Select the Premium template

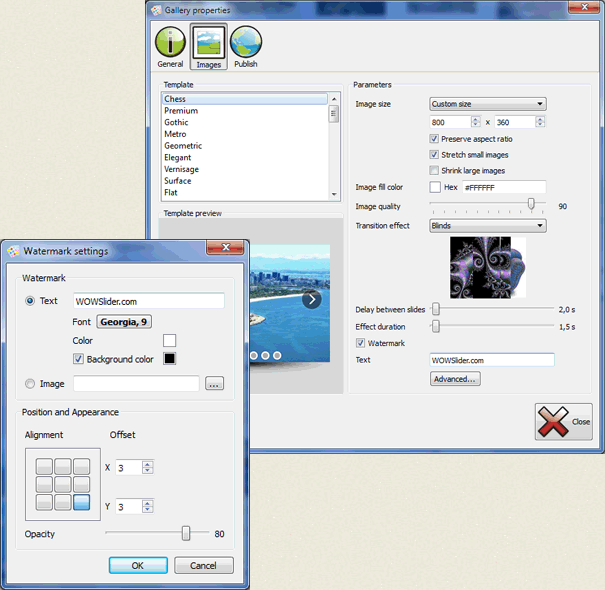point(245,111)
